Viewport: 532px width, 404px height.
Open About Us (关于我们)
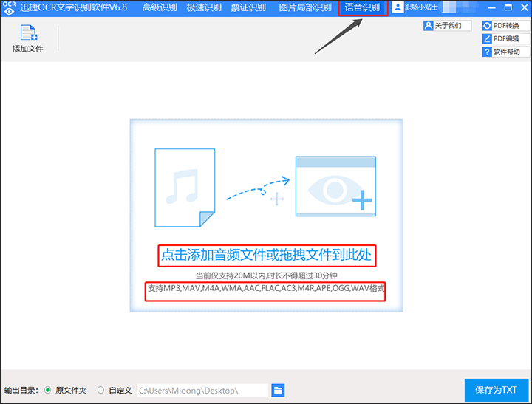[447, 25]
